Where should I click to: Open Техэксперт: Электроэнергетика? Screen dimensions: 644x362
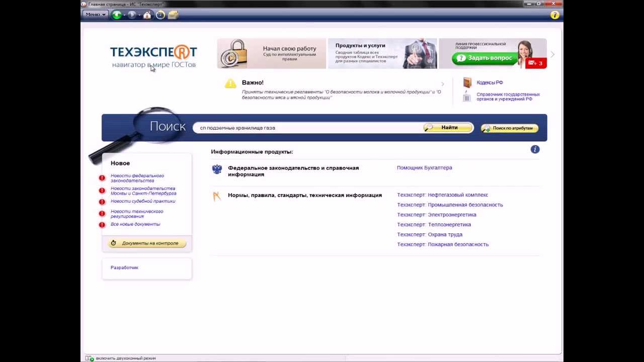click(x=436, y=215)
